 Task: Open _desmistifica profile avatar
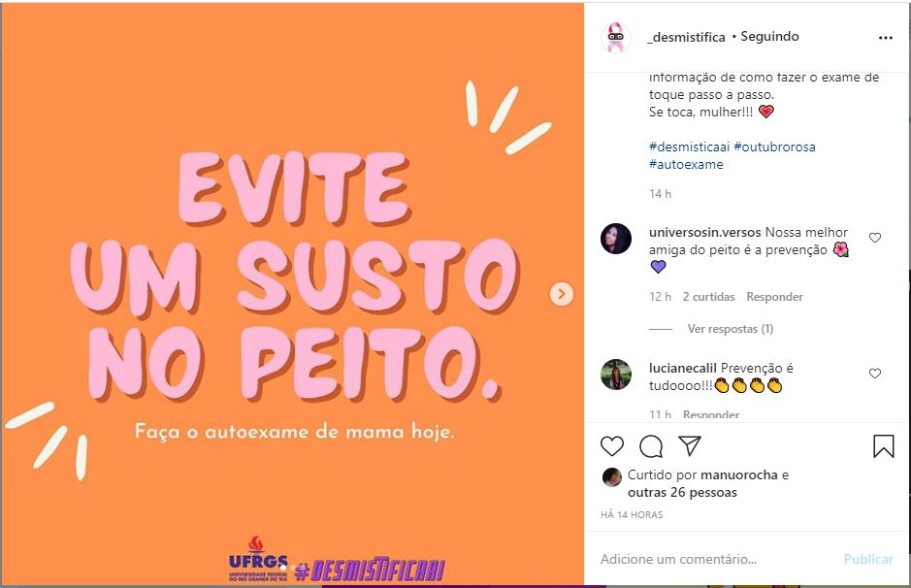(616, 37)
